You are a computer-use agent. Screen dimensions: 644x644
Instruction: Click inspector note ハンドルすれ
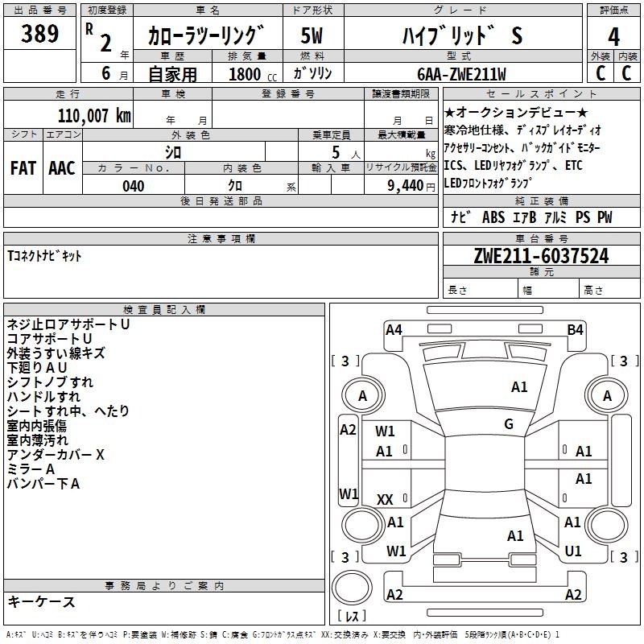(43, 396)
